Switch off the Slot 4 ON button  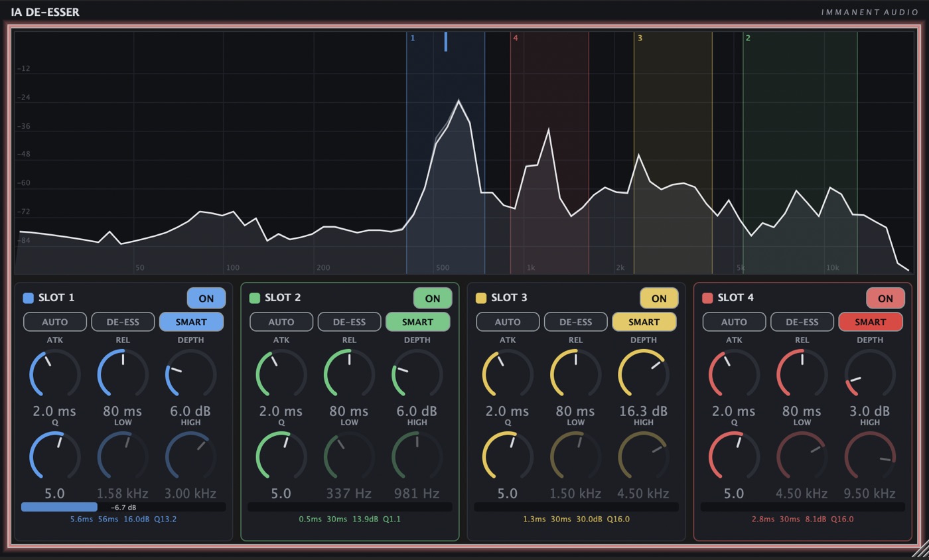885,299
